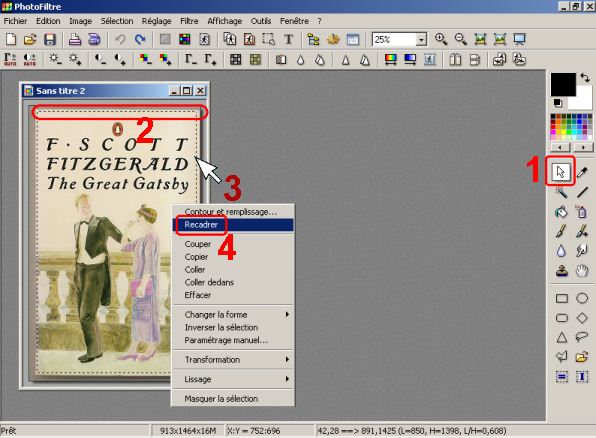Open a file with the folder icon
This screenshot has width=596, height=438.
tap(30, 39)
